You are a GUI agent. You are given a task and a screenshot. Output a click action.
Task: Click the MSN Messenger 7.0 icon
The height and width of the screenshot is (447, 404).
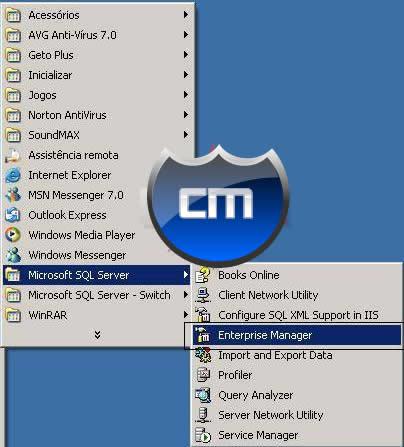click(x=13, y=195)
